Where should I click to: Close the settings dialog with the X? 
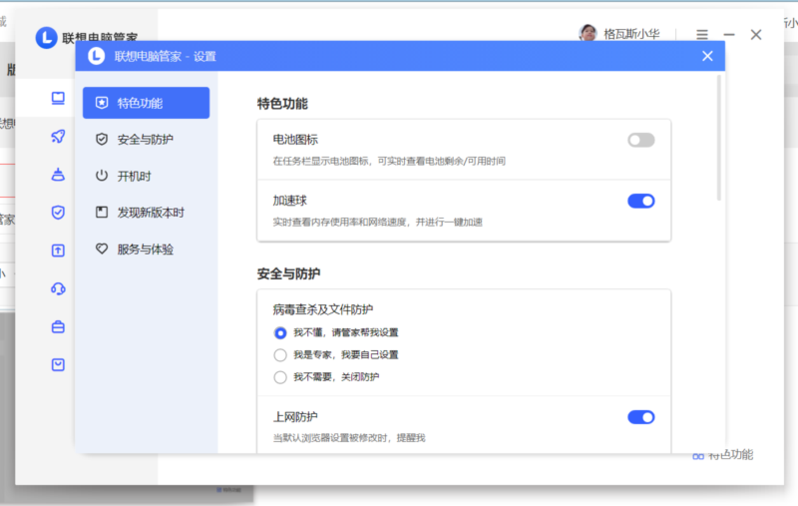click(x=707, y=56)
